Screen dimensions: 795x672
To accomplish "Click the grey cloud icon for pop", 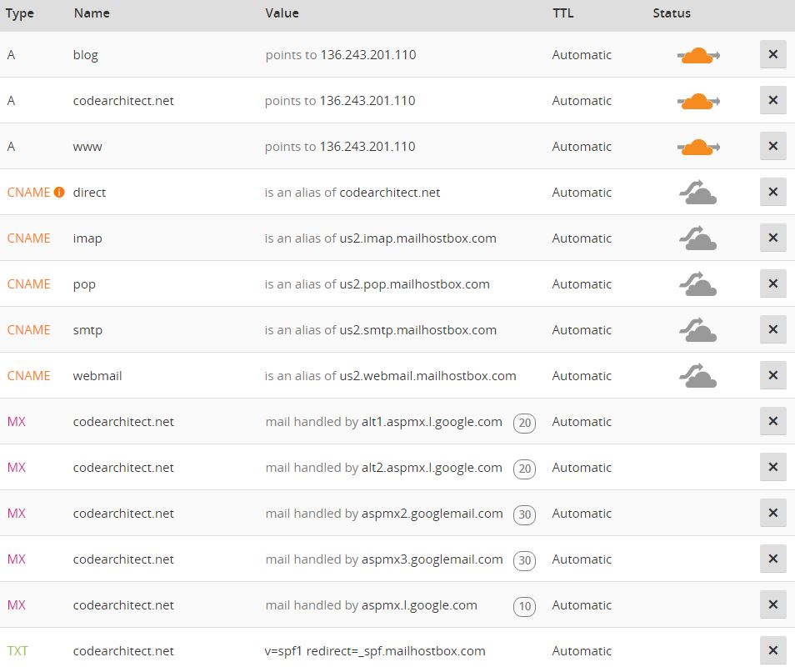I will tap(697, 284).
